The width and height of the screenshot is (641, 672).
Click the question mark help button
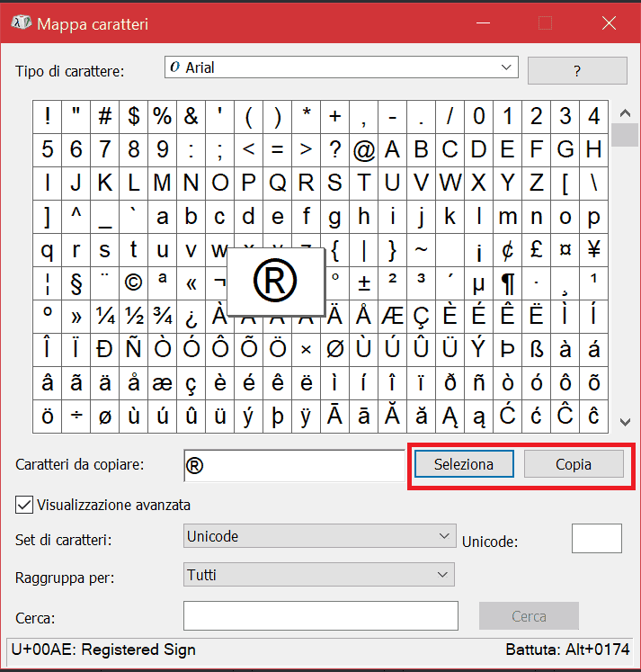click(x=577, y=70)
